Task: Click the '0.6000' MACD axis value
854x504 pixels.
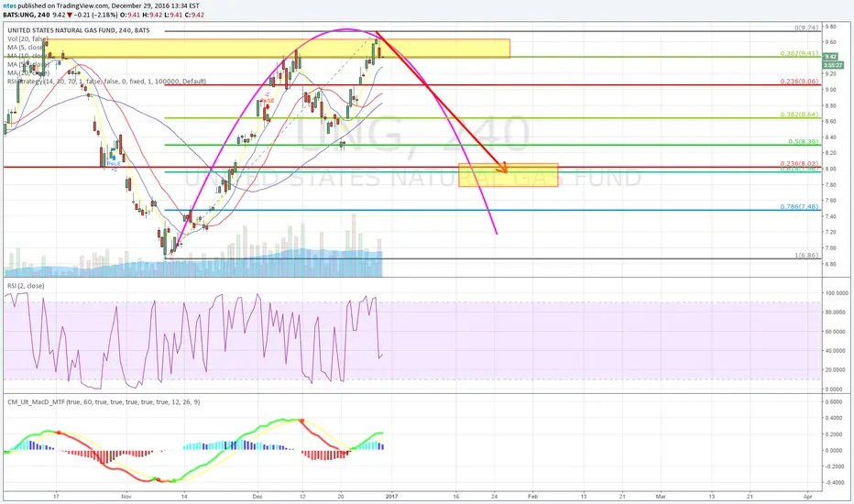Action: pos(835,402)
